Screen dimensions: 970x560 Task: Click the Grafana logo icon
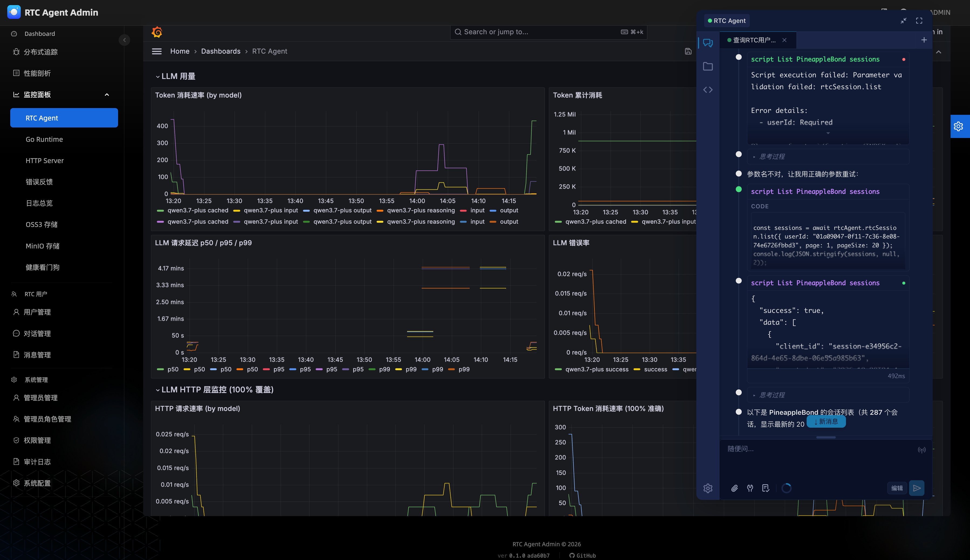157,32
